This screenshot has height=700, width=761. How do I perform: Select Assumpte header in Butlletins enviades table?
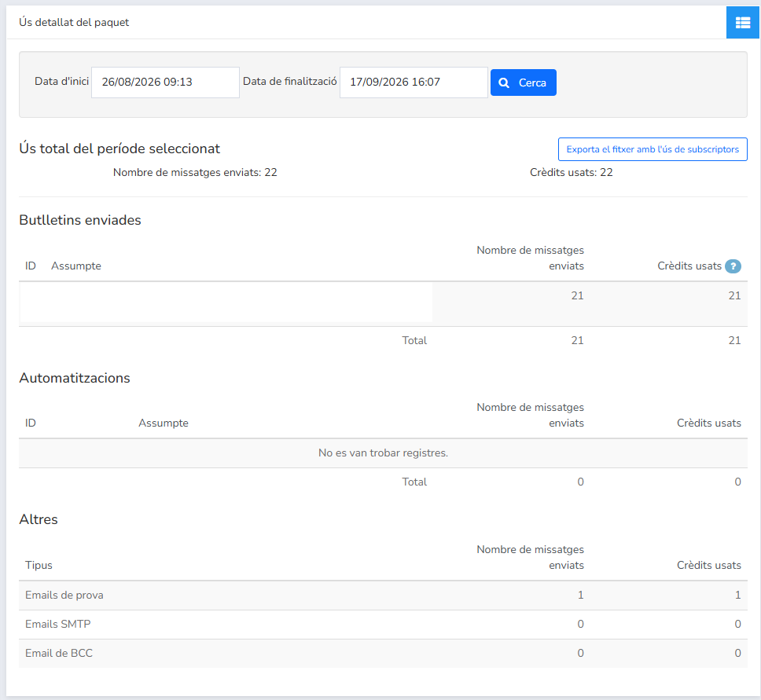(76, 266)
